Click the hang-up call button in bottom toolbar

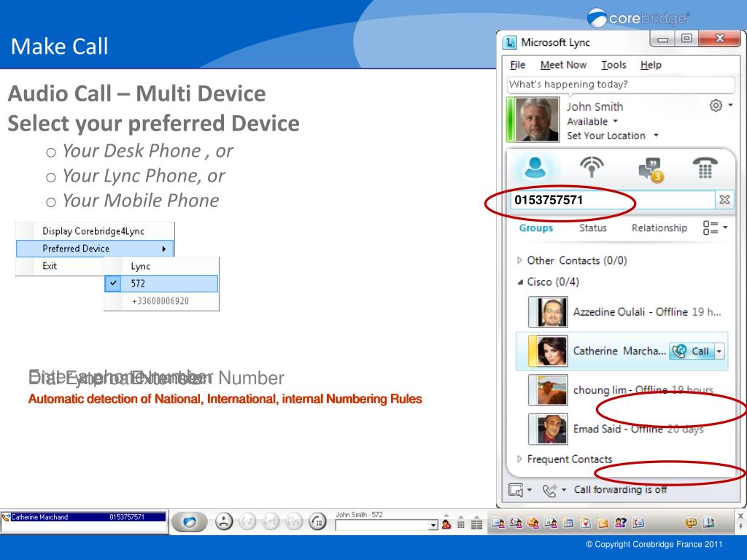click(x=223, y=522)
